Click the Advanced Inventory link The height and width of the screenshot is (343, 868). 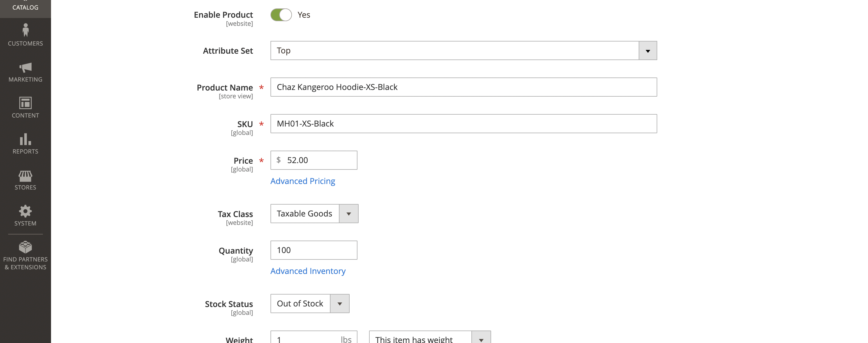[308, 271]
